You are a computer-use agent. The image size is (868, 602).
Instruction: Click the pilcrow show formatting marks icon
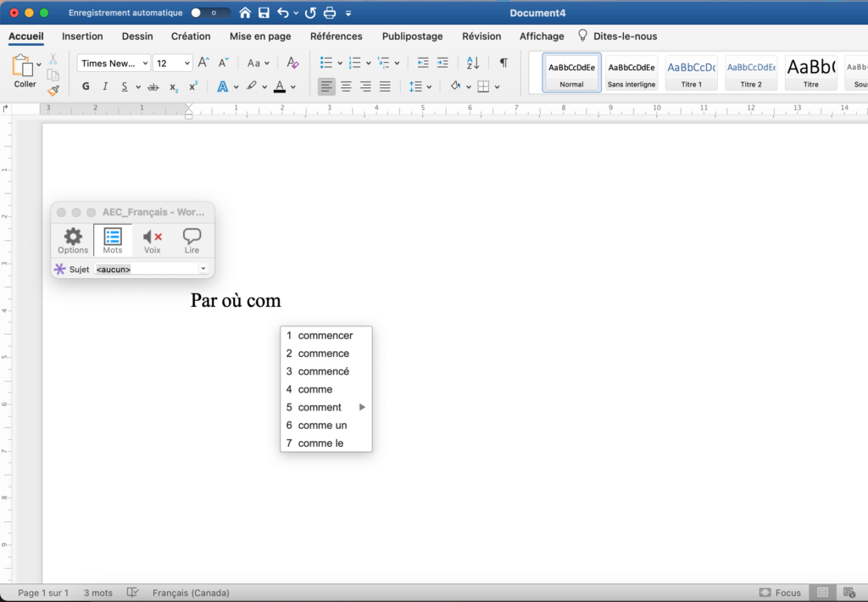(x=504, y=63)
